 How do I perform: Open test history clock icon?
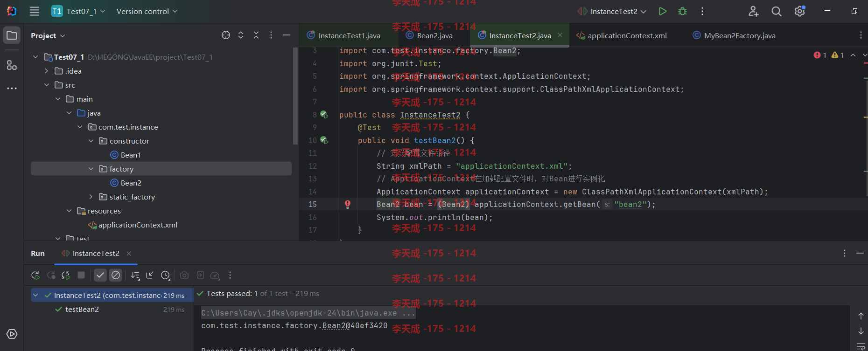tap(166, 275)
